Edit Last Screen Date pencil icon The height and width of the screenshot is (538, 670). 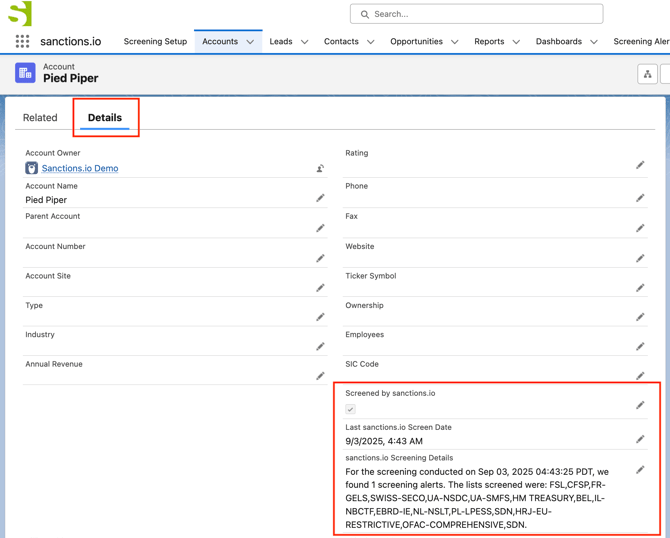click(640, 439)
